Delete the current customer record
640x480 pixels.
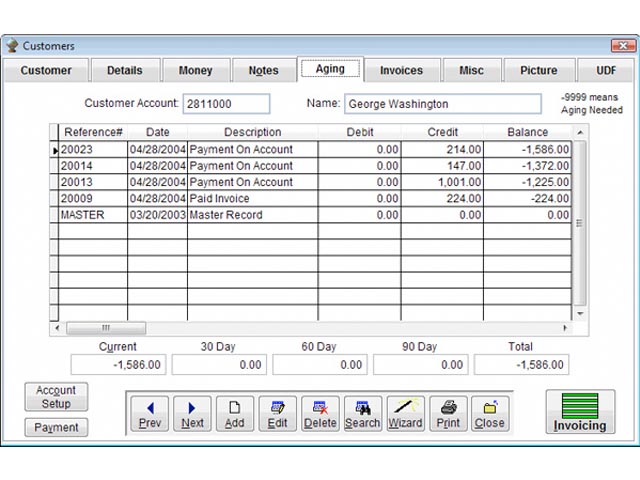click(320, 413)
